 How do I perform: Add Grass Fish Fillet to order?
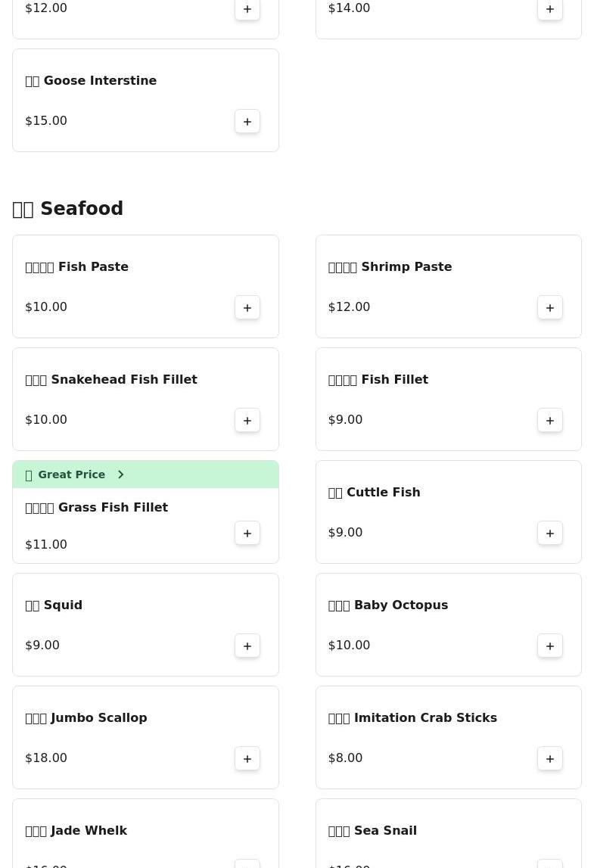tap(247, 533)
